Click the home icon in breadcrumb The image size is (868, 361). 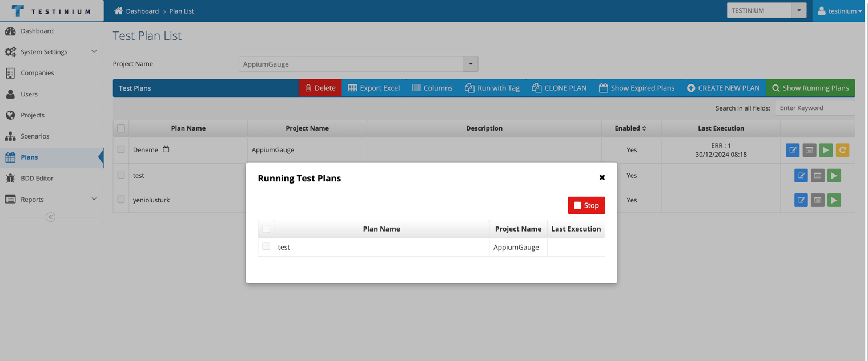click(x=118, y=11)
